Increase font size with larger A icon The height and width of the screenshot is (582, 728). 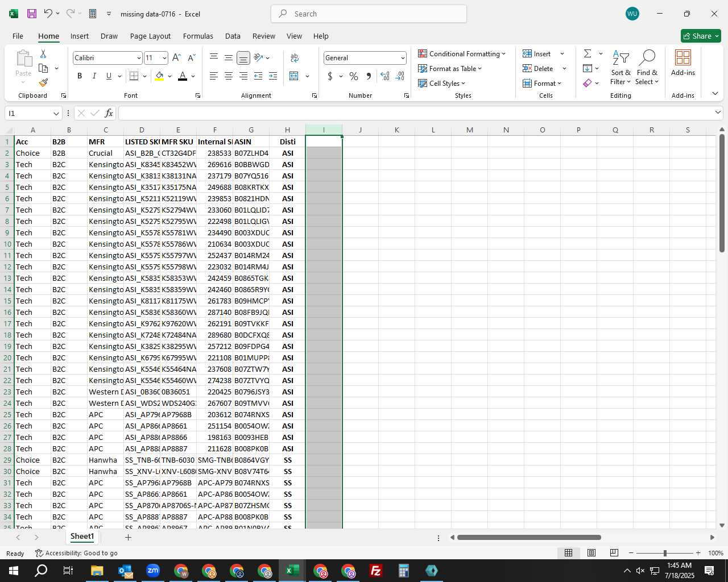[176, 58]
